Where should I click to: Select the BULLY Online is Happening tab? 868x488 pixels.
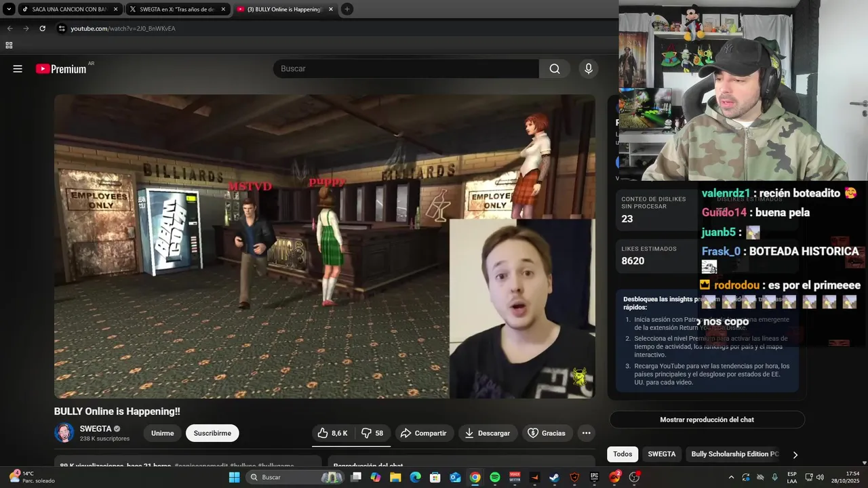pos(285,9)
